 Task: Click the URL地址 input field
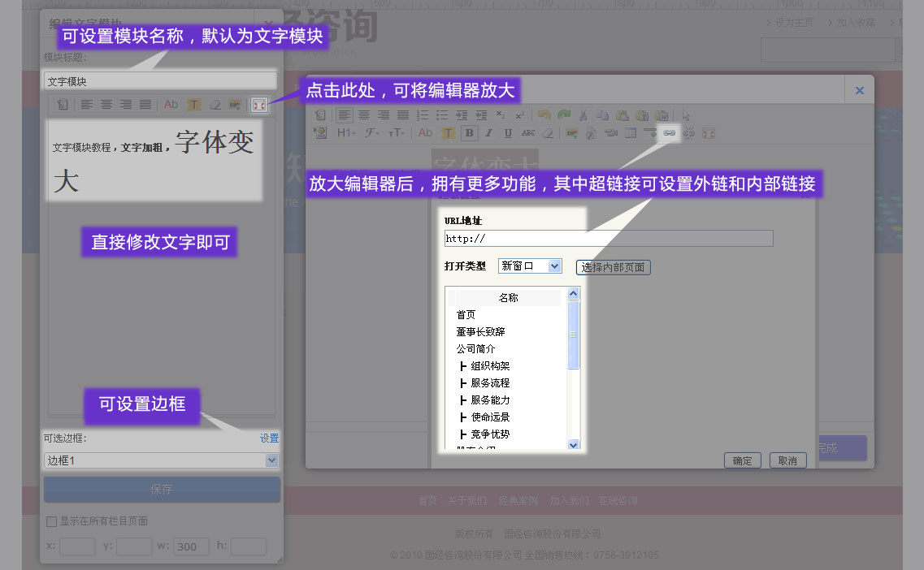[609, 239]
